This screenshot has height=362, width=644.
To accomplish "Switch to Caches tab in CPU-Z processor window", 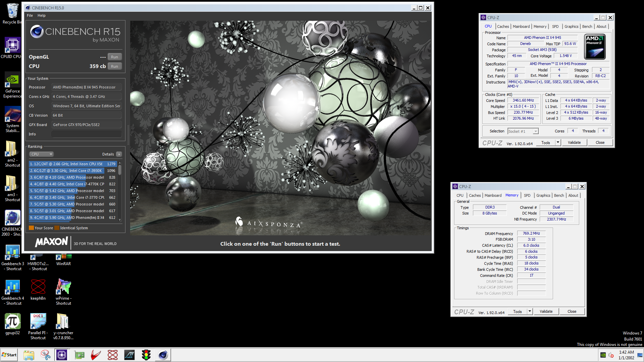I will point(503,26).
